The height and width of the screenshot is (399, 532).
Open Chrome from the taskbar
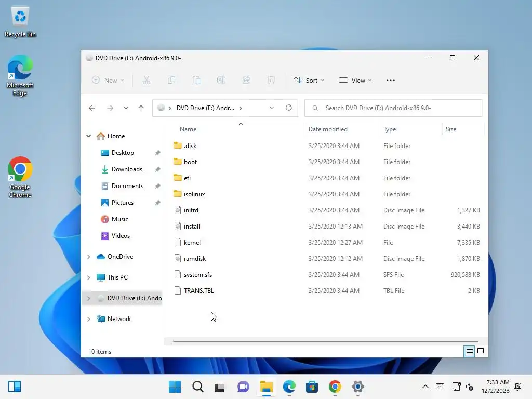pos(335,387)
